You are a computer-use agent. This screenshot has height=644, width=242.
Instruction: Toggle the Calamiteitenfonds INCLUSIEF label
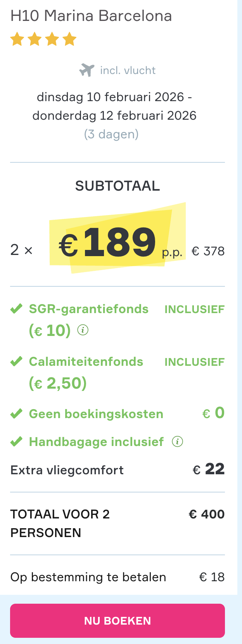pyautogui.click(x=195, y=361)
